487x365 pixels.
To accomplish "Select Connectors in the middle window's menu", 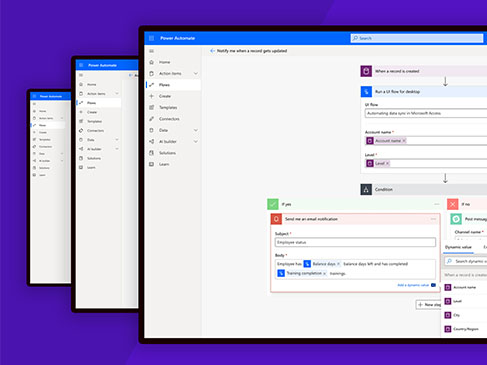I will click(x=96, y=131).
